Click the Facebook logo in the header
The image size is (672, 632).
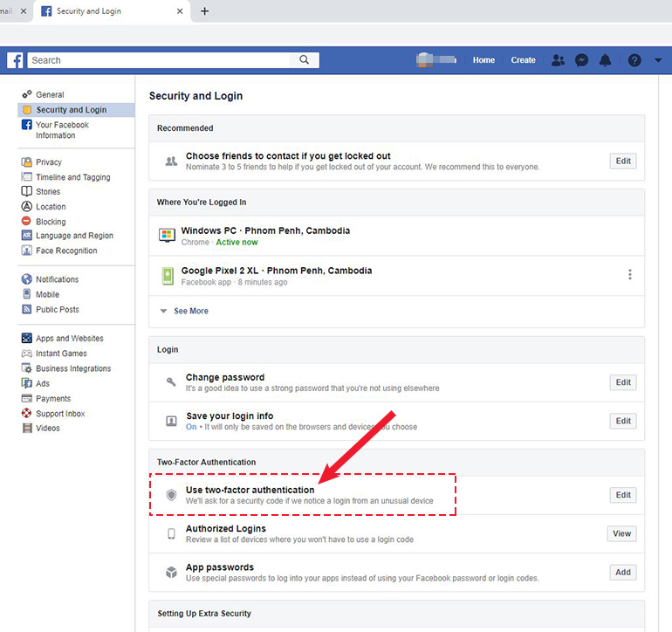15,60
